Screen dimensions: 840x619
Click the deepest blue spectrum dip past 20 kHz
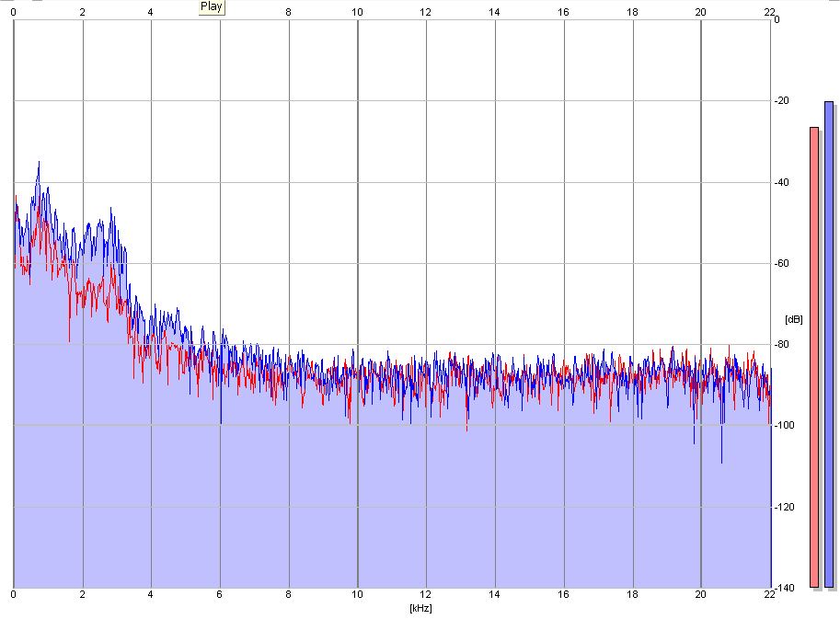tap(721, 462)
